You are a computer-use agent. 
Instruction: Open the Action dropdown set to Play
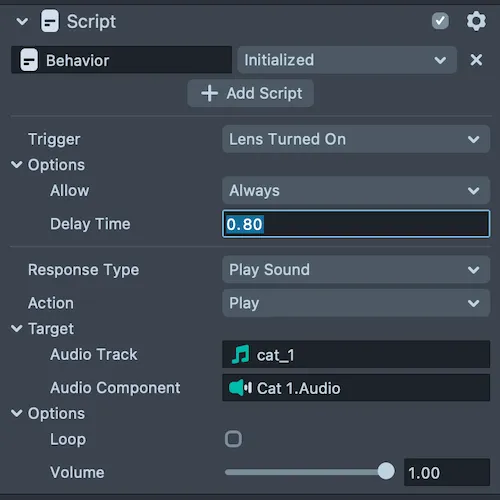pyautogui.click(x=356, y=303)
